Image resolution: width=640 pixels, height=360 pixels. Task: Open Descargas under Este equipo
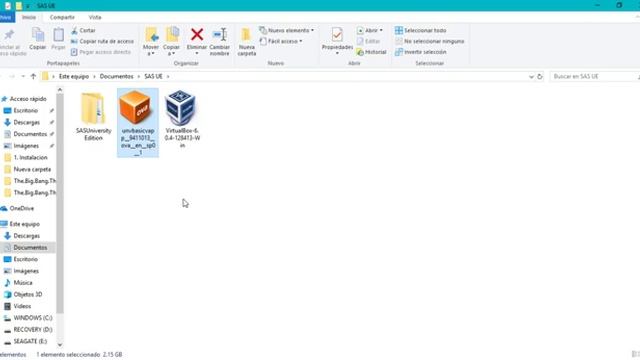click(x=27, y=236)
